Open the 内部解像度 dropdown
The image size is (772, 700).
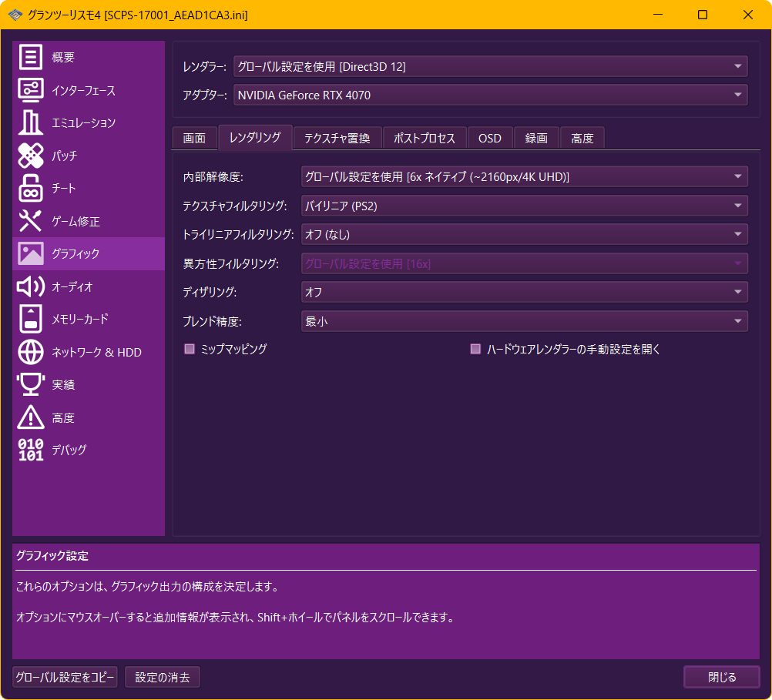(x=523, y=177)
